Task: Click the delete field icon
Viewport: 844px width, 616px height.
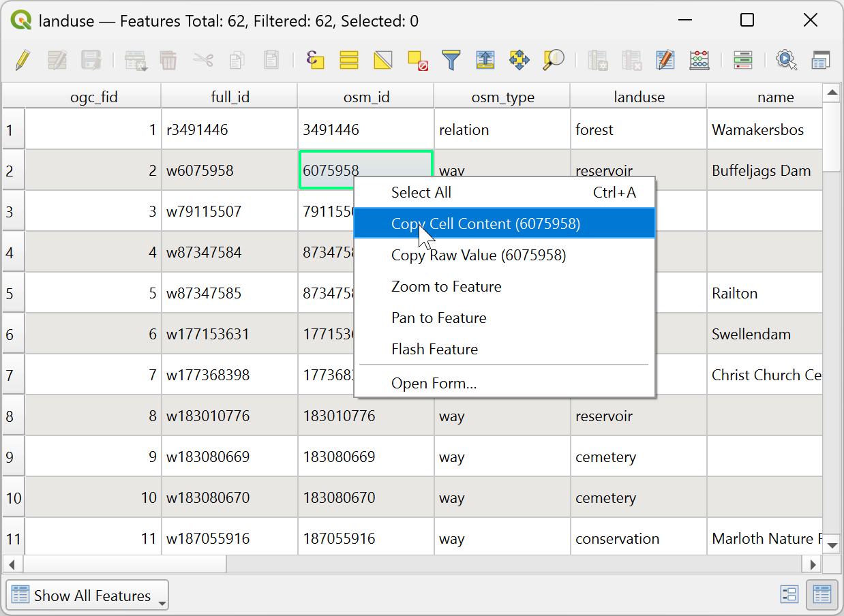Action: point(632,60)
